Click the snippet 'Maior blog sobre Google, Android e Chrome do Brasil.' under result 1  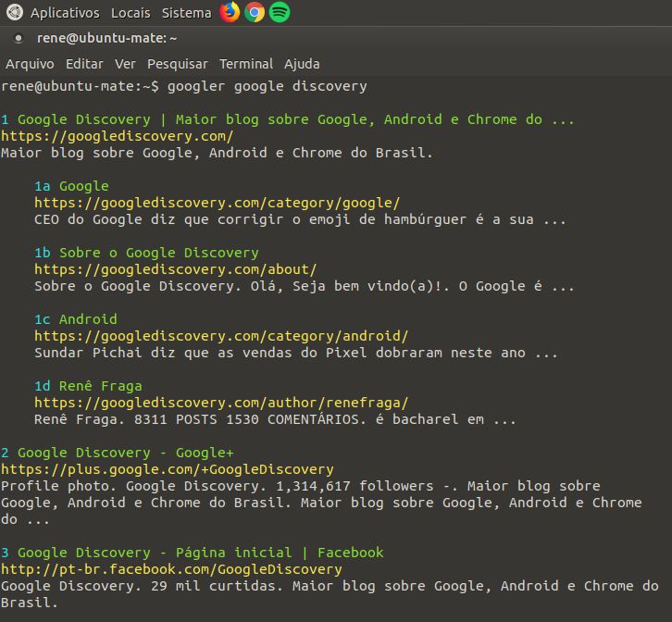[218, 153]
